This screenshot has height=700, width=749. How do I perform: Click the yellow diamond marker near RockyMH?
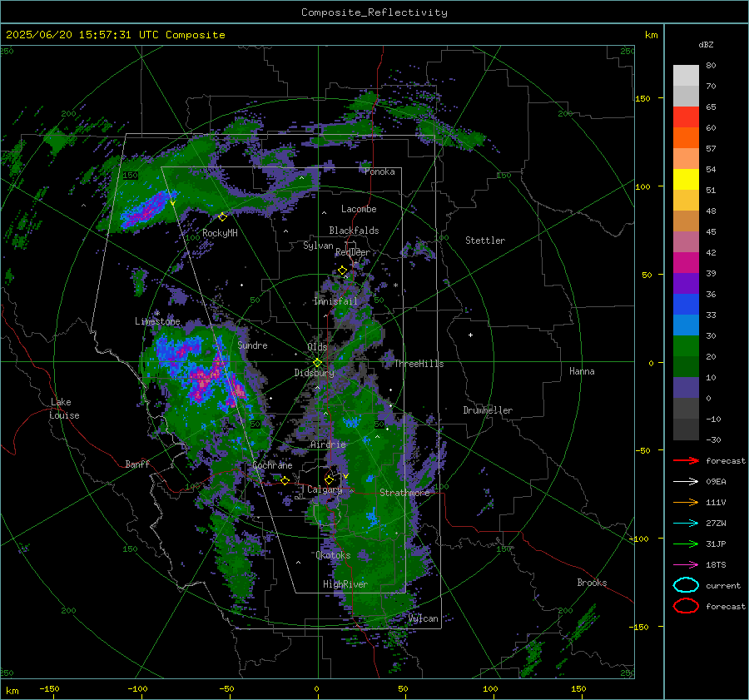(x=222, y=217)
